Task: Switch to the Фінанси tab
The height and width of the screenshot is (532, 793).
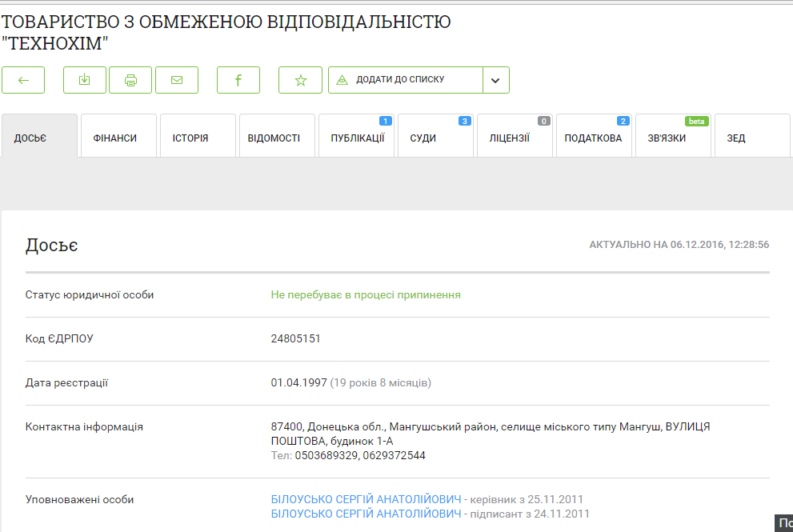Action: tap(115, 138)
